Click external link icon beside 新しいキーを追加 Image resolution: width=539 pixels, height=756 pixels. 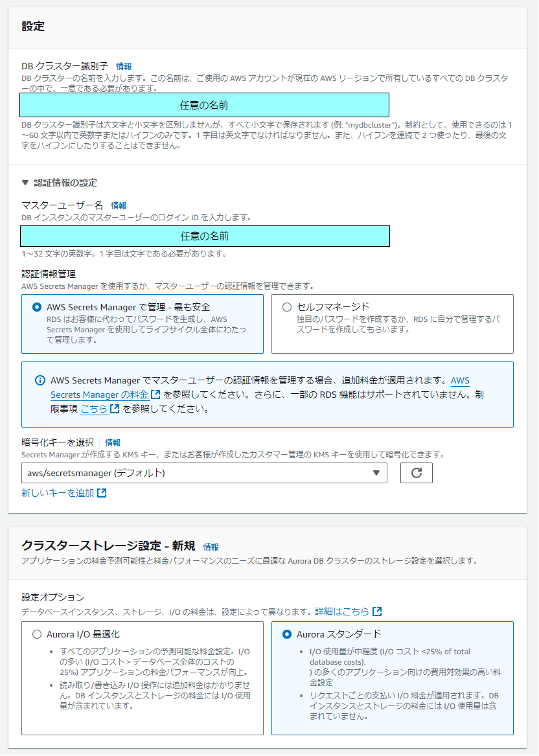[x=102, y=493]
